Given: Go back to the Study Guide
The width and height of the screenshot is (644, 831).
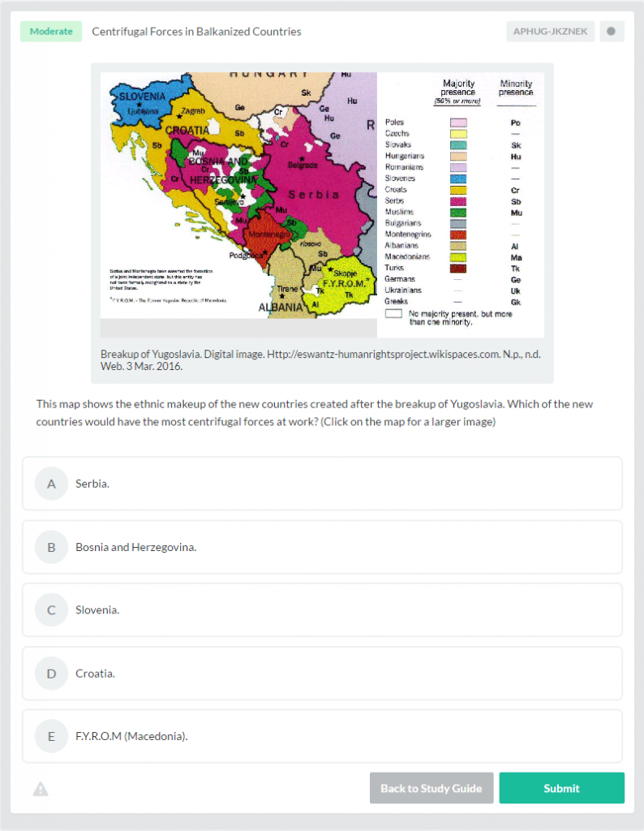Looking at the screenshot, I should [431, 788].
